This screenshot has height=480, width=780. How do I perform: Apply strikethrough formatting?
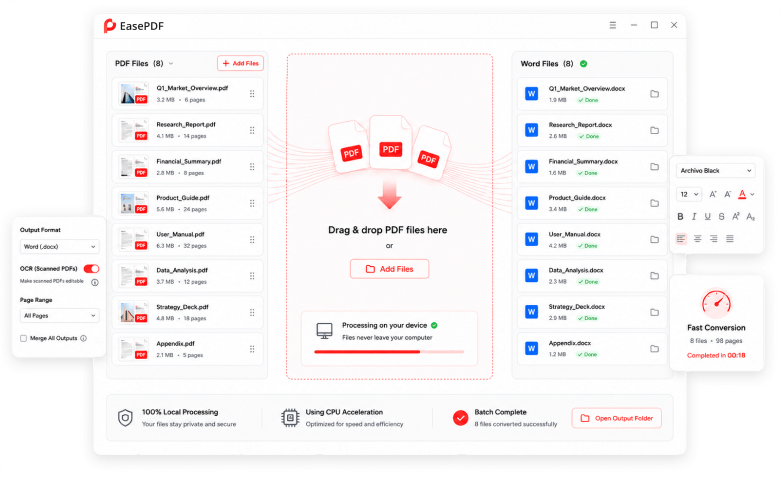point(721,216)
